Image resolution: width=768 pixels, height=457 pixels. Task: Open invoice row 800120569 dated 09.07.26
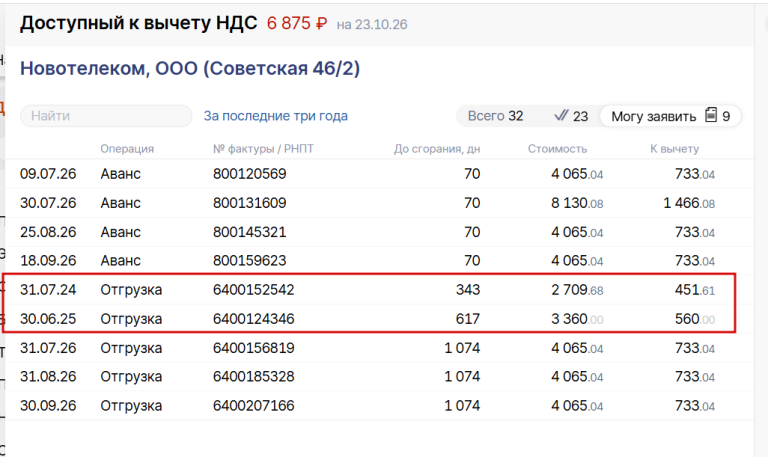[x=379, y=174]
